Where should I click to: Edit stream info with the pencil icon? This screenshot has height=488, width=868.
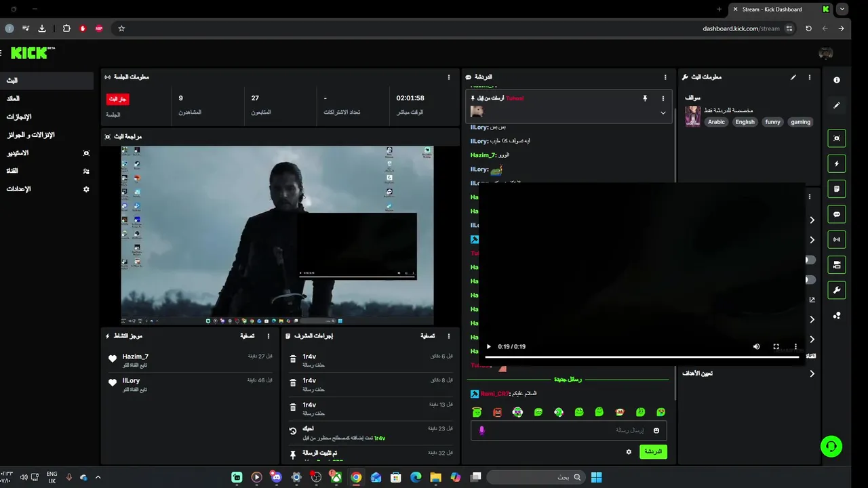[x=793, y=77]
